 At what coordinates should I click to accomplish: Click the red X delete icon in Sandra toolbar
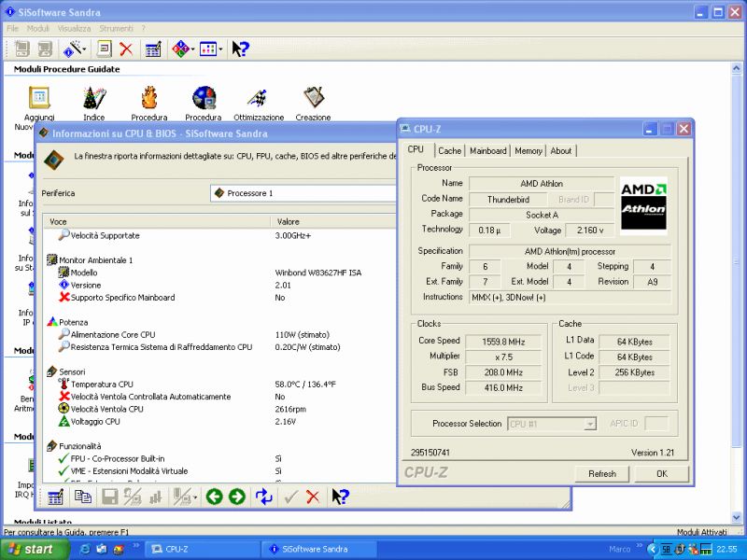tap(126, 49)
